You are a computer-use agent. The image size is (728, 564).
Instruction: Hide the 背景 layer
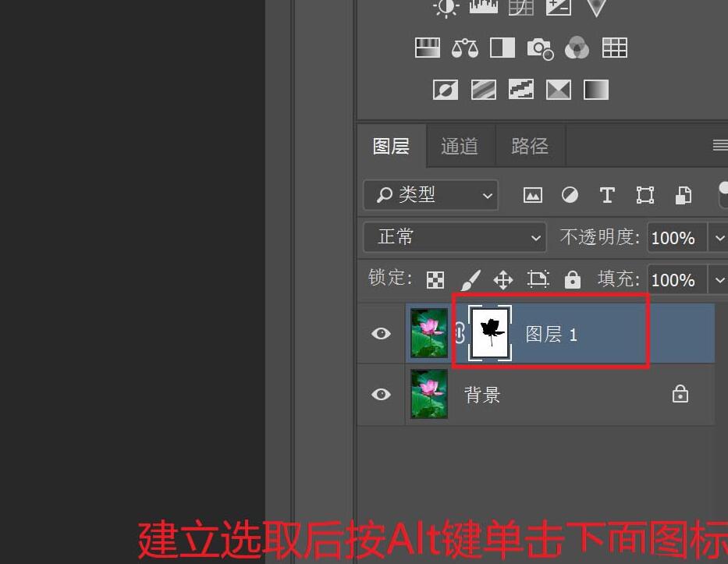click(x=381, y=395)
